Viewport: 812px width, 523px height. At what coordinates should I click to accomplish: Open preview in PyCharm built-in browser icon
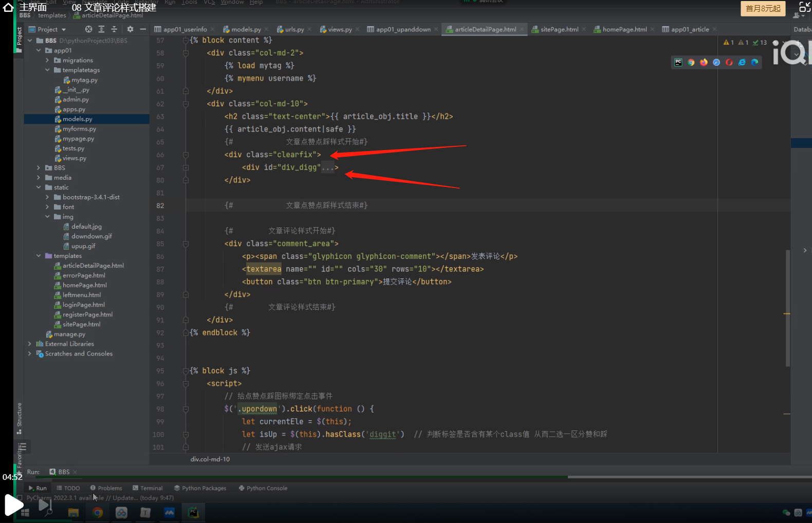678,62
